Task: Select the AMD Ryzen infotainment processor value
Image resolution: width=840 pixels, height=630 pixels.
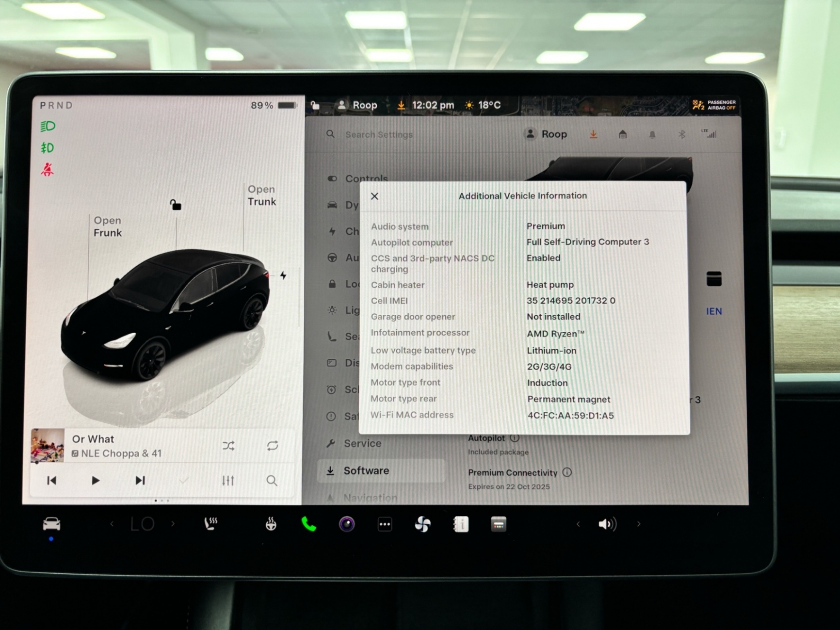Action: point(556,334)
